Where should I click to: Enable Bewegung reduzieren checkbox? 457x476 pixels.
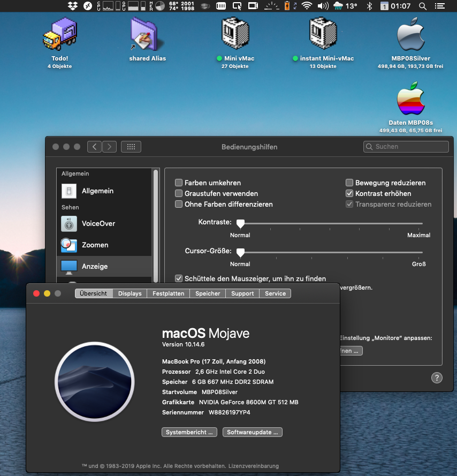pyautogui.click(x=349, y=183)
